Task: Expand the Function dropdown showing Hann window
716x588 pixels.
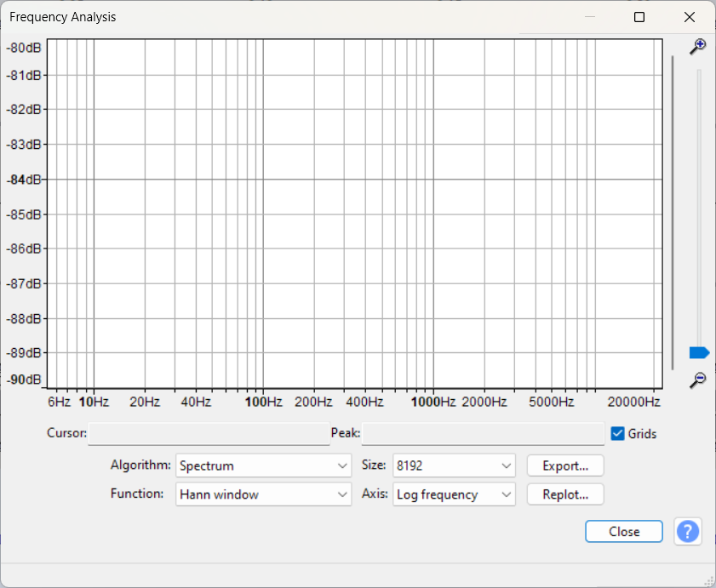Action: [264, 494]
